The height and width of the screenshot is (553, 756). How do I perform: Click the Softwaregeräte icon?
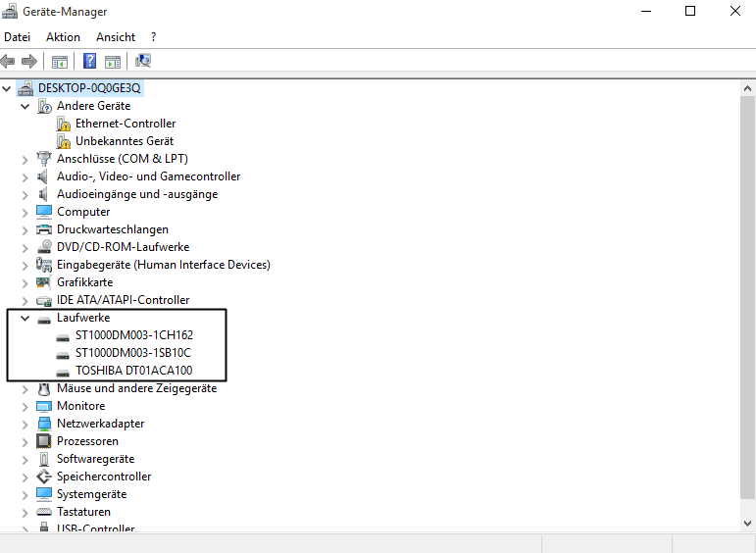tap(44, 459)
